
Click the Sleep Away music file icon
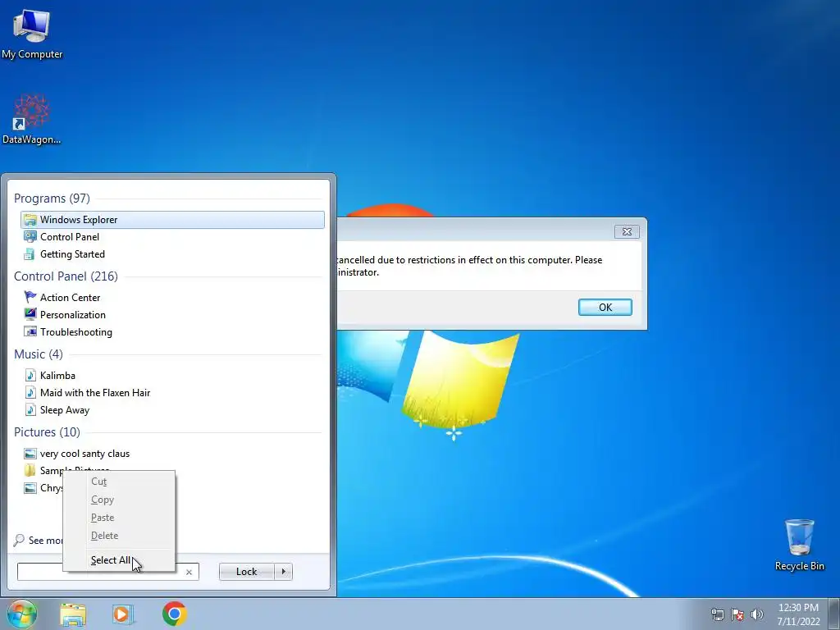[x=30, y=410]
